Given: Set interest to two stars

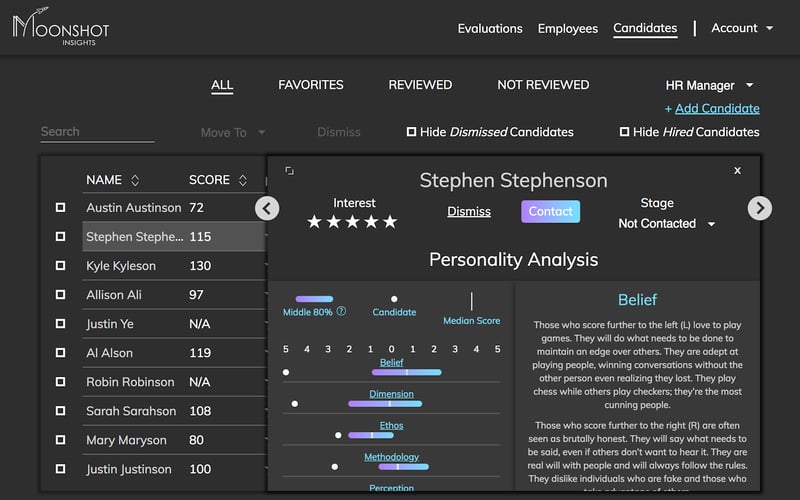Looking at the screenshot, I should (334, 222).
